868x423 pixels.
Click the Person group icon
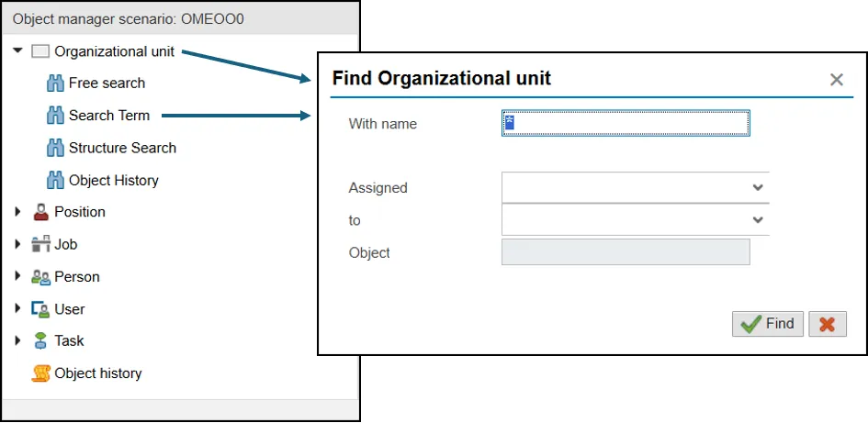pos(40,276)
